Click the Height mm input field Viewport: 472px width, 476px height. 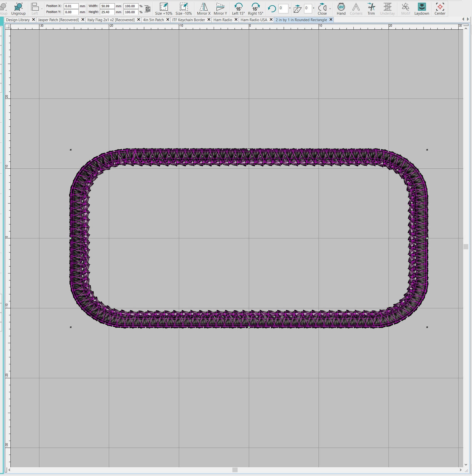pos(107,12)
